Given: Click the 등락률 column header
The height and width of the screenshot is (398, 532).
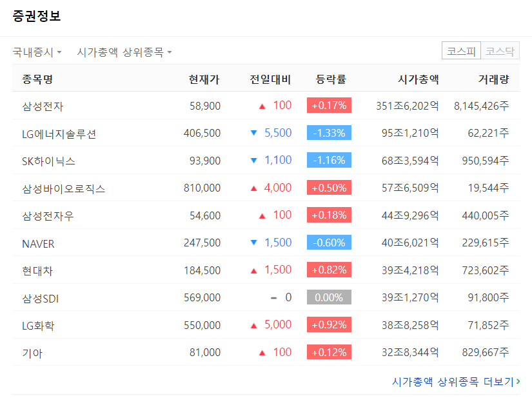Looking at the screenshot, I should pos(331,79).
